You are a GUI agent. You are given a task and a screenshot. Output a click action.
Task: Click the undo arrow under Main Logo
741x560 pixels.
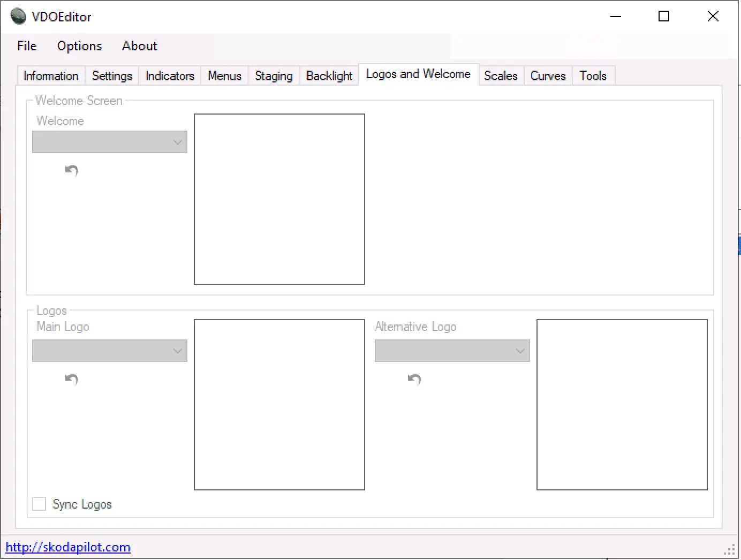tap(72, 380)
